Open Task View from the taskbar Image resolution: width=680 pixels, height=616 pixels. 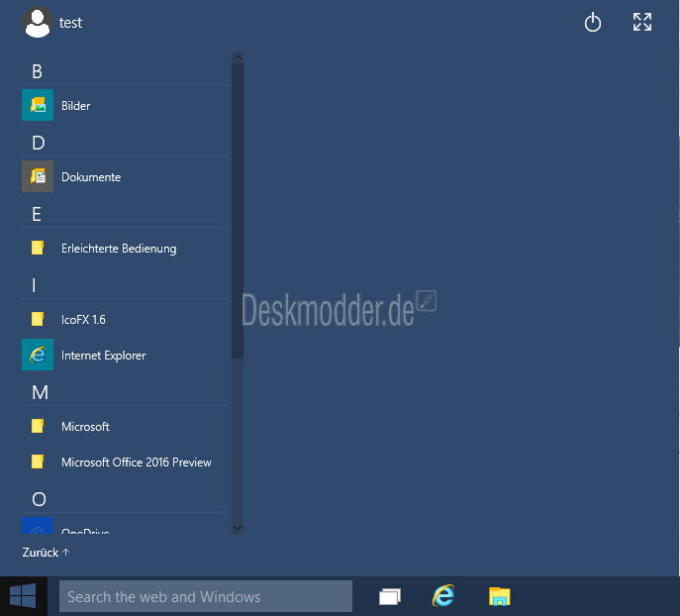(390, 596)
